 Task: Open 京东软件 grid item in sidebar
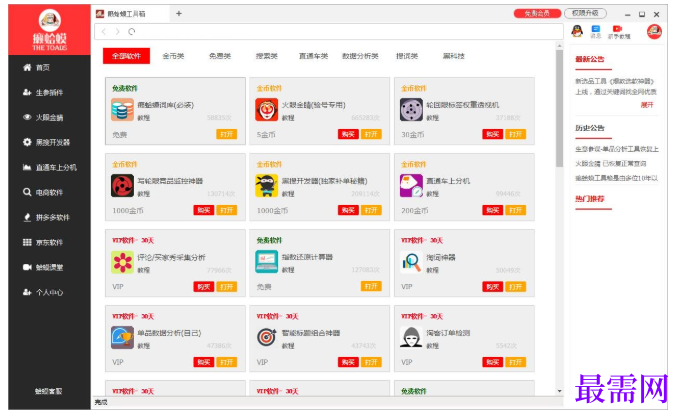43,242
